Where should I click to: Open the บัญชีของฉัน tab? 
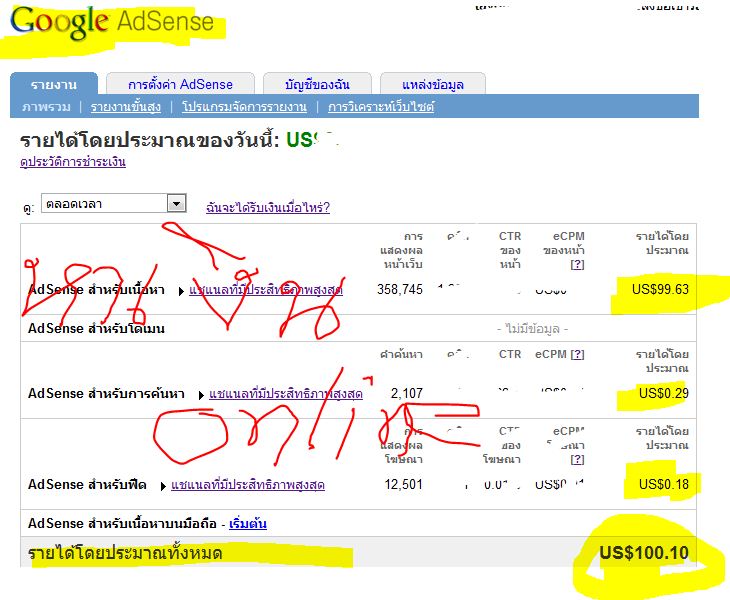click(317, 85)
